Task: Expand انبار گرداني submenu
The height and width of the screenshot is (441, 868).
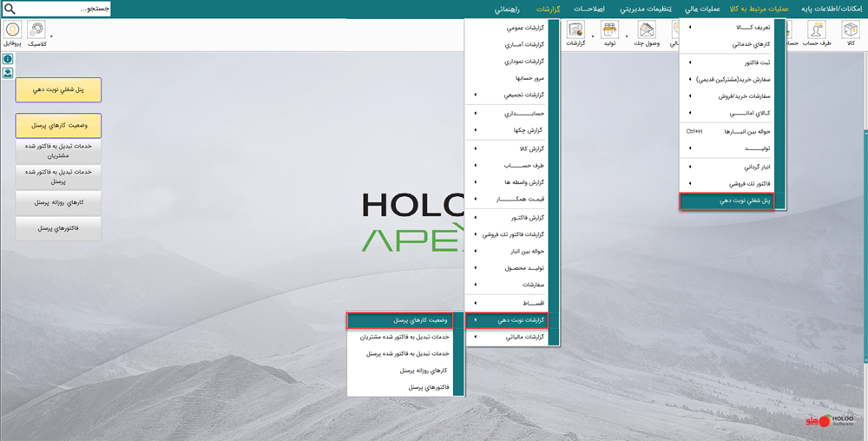Action: tap(726, 167)
